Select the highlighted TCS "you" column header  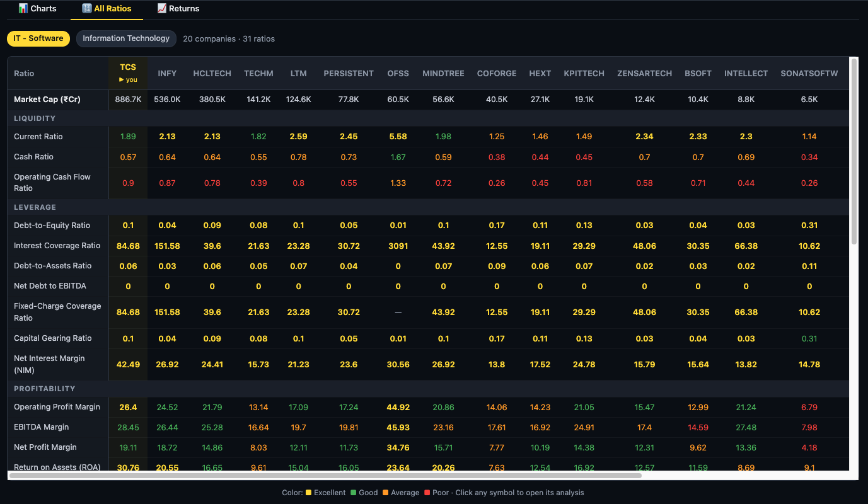click(128, 73)
